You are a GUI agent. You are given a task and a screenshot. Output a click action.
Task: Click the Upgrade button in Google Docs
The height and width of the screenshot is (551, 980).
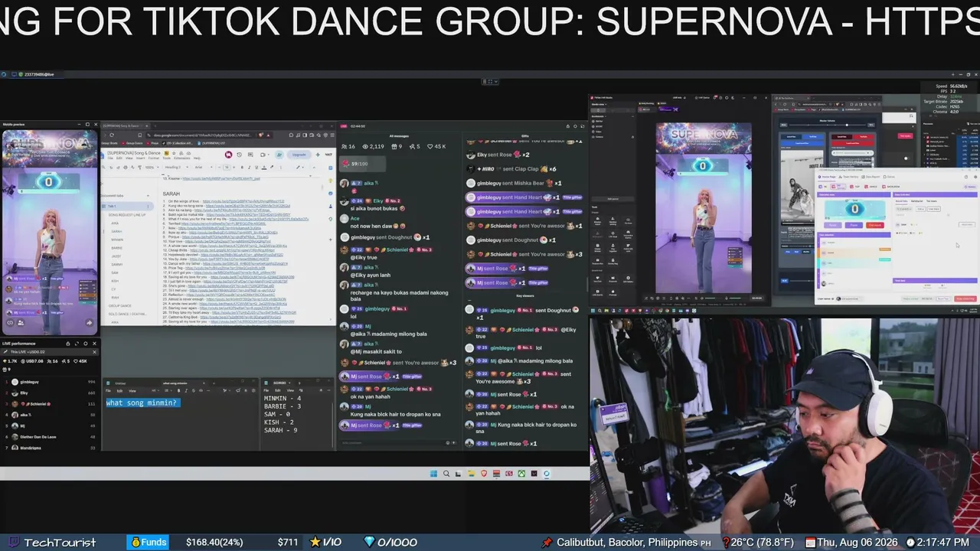click(x=299, y=155)
